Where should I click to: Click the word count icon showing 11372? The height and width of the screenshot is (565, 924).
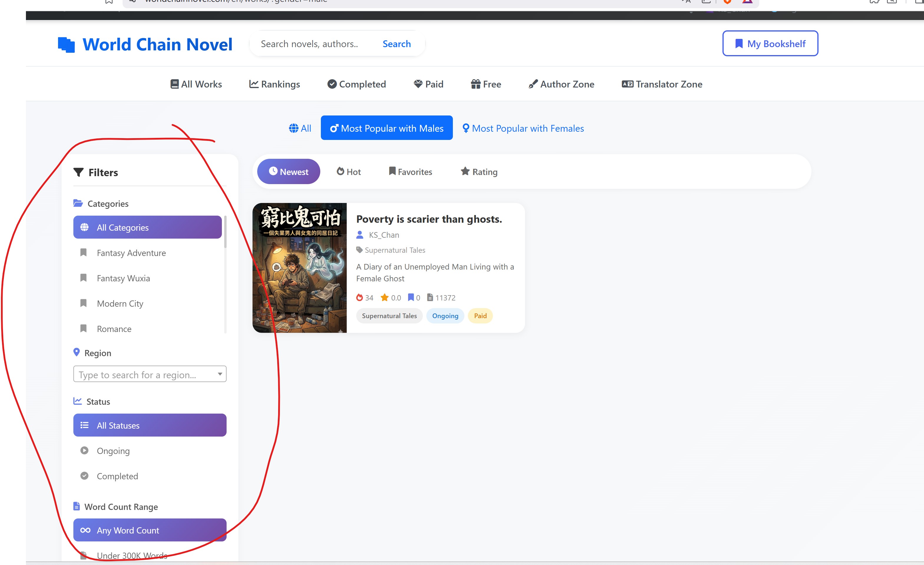tap(430, 297)
